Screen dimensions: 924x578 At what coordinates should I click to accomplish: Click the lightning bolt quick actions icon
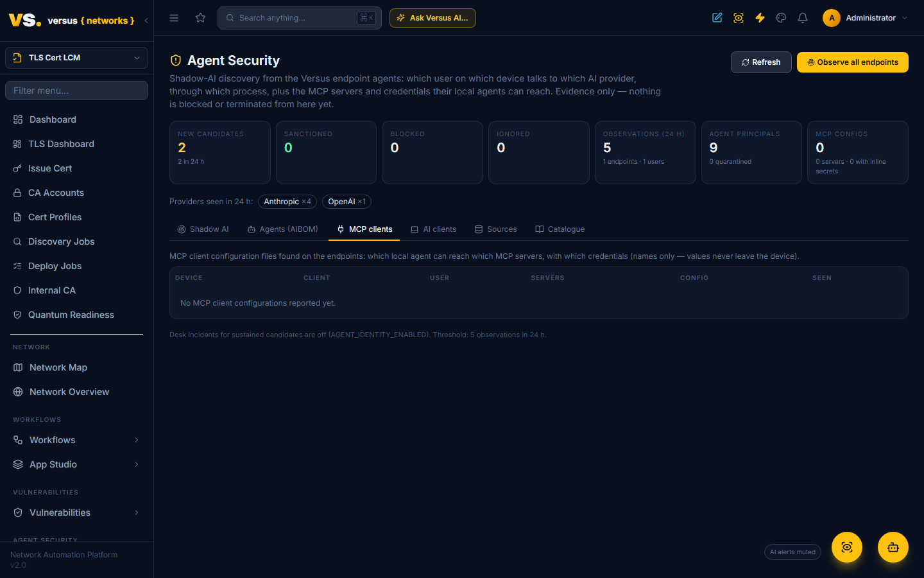point(760,18)
